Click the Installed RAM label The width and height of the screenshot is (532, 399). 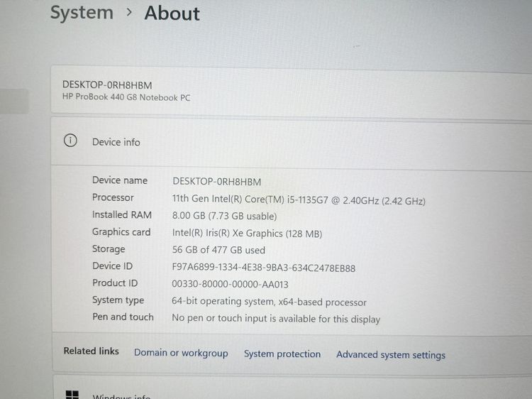point(122,214)
